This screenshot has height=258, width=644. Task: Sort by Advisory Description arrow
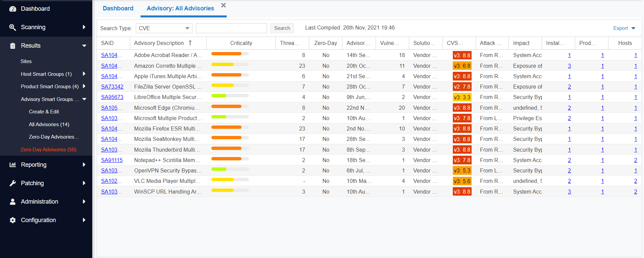190,43
